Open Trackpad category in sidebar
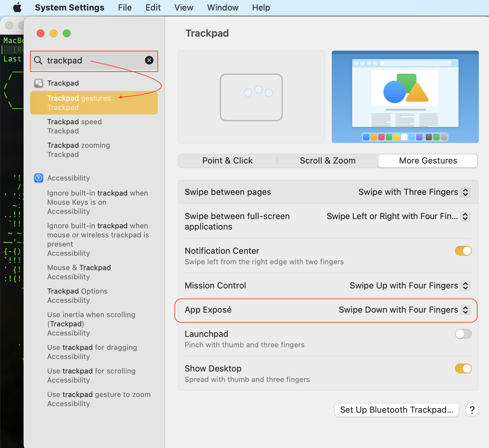Image resolution: width=489 pixels, height=448 pixels. [63, 83]
